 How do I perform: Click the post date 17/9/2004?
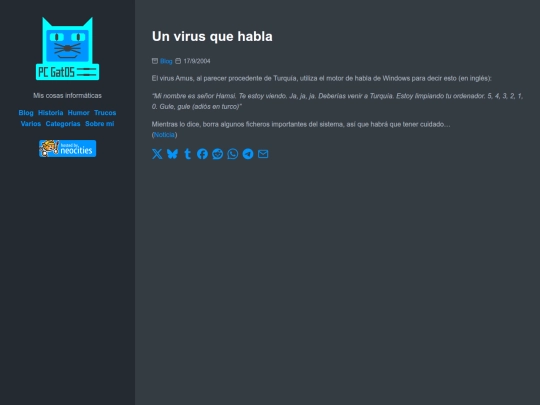(197, 61)
